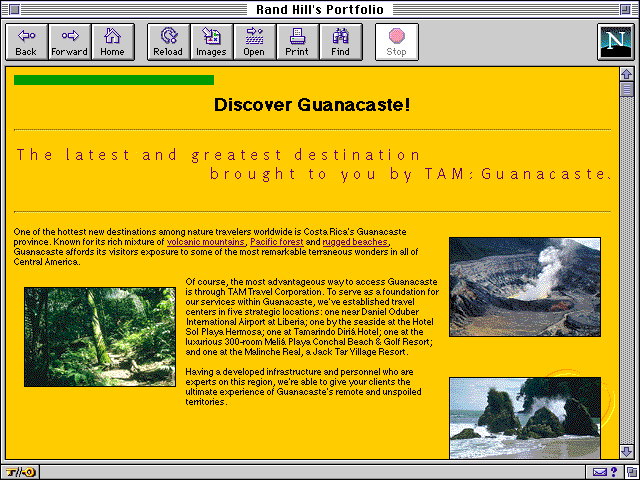Click the text 'The latest and greatest destination'
The width and height of the screenshot is (640, 480).
coord(218,155)
